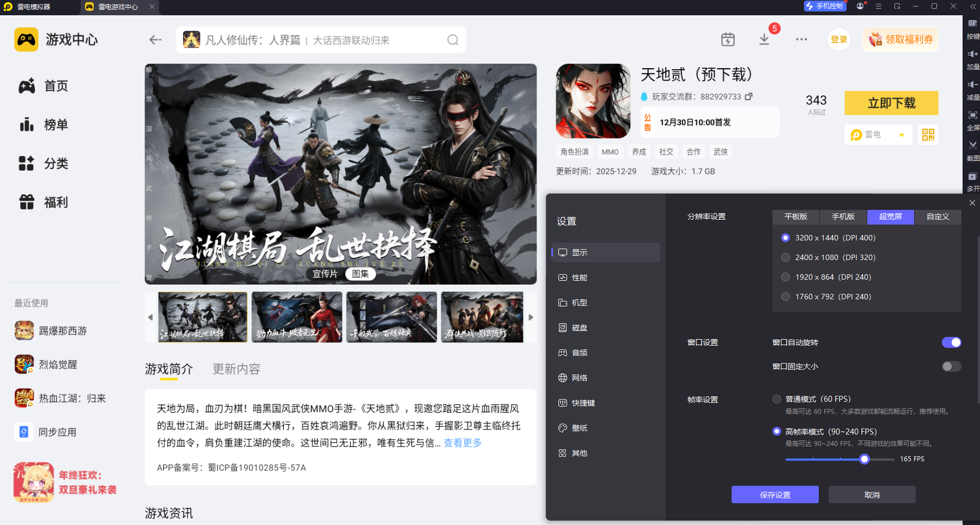Open the user account icon in title bar
The height and width of the screenshot is (525, 980).
coord(860,6)
